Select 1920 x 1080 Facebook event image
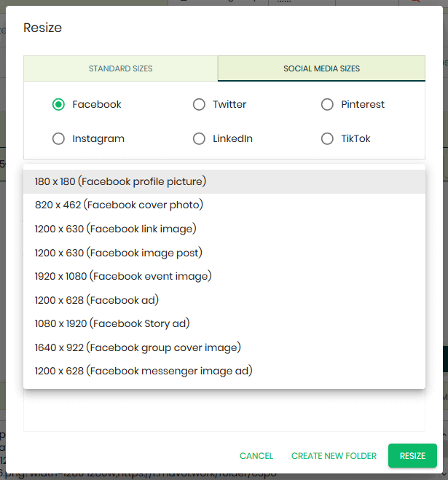The image size is (448, 480). [x=224, y=277]
